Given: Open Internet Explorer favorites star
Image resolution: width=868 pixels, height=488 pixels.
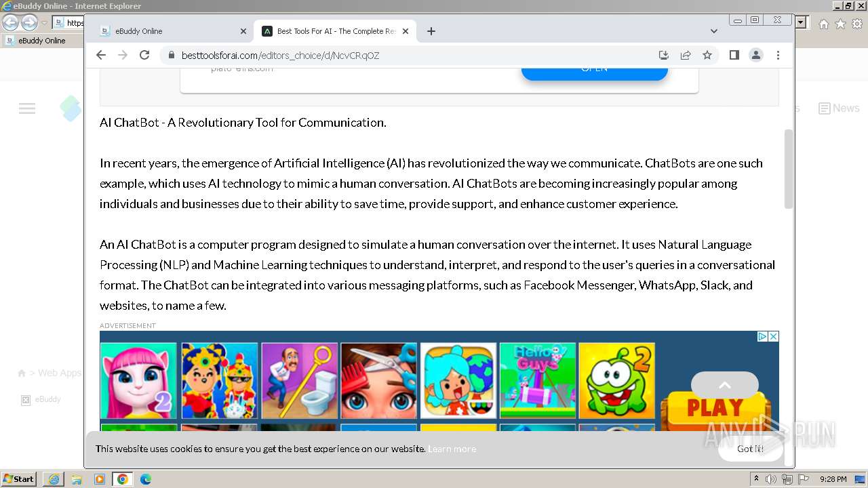Looking at the screenshot, I should tap(840, 24).
